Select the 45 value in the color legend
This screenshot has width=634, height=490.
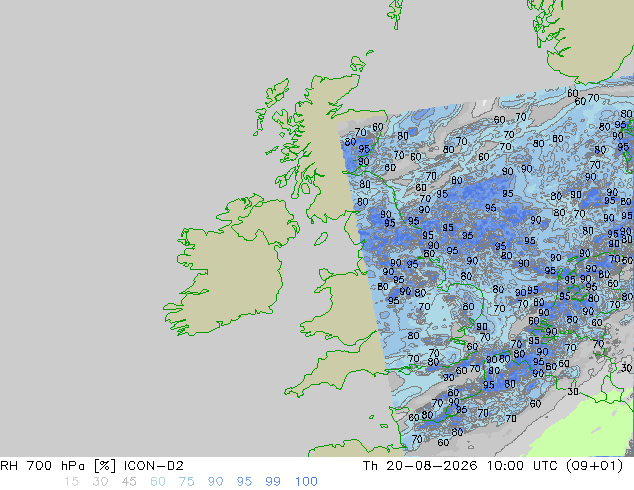coord(129,482)
